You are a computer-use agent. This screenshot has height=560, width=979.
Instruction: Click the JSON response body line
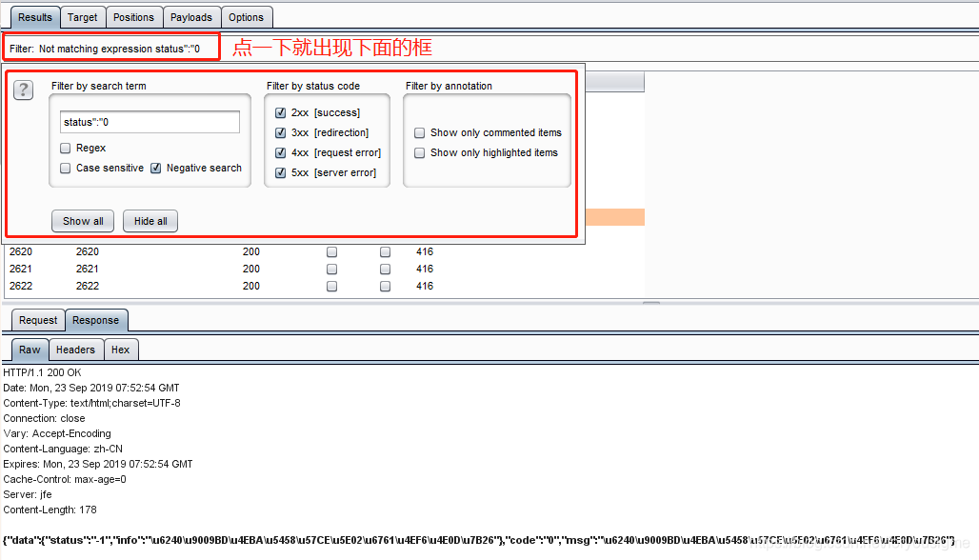pyautogui.click(x=479, y=540)
